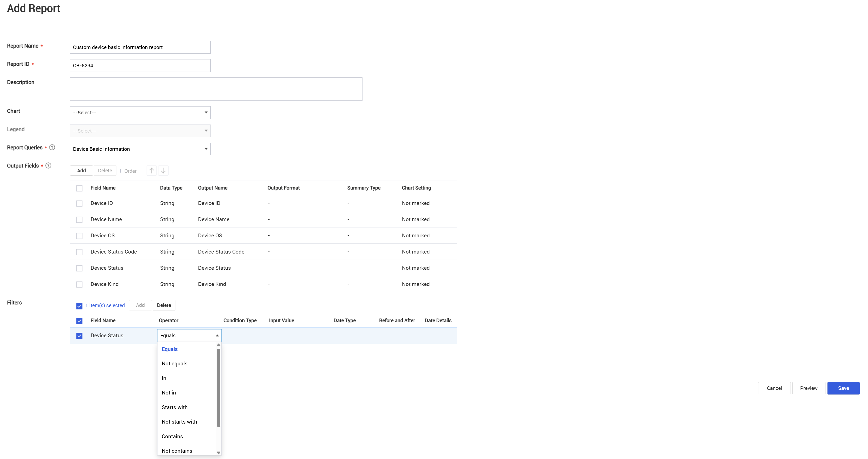Move field up with the up arrow
868x459 pixels.
click(152, 170)
